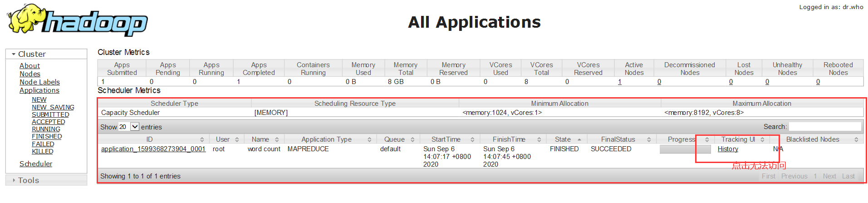Sort by State column arrow
Viewport: 868px width, 203px height.
[x=579, y=139]
